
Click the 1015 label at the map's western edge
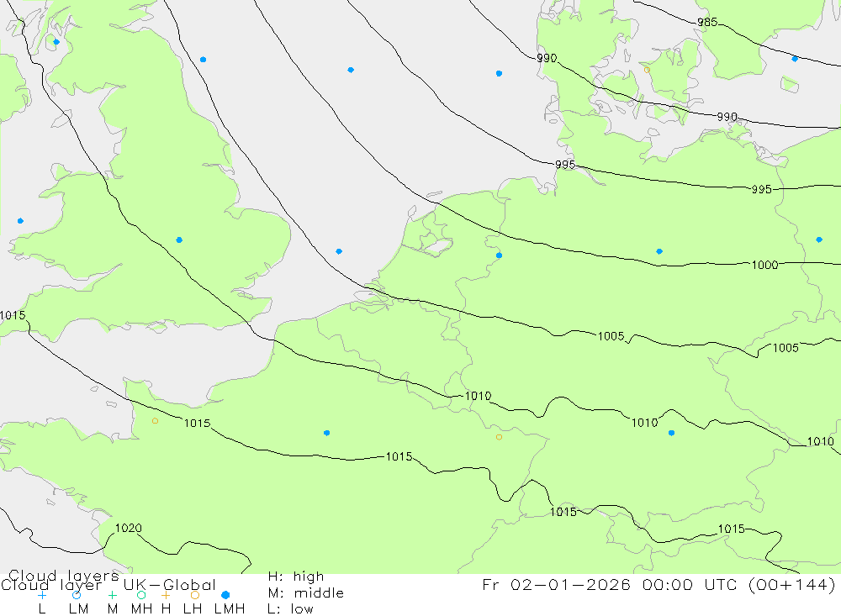coord(13,315)
